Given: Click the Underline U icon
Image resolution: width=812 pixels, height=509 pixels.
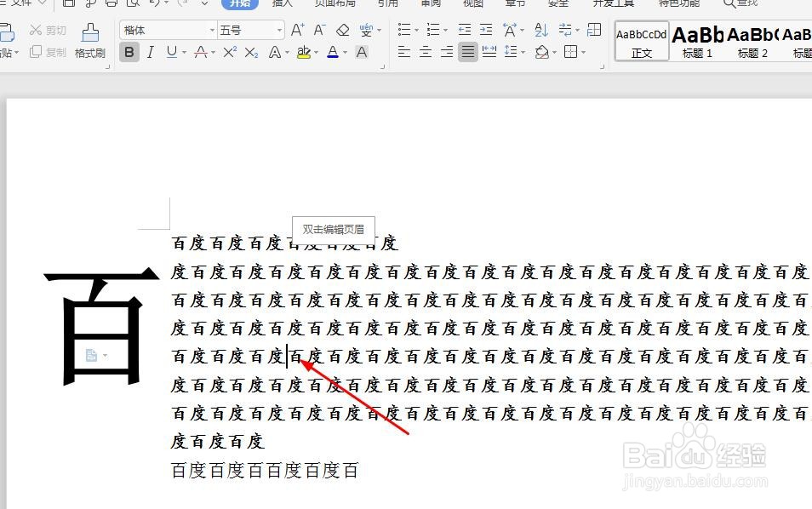Looking at the screenshot, I should [172, 52].
